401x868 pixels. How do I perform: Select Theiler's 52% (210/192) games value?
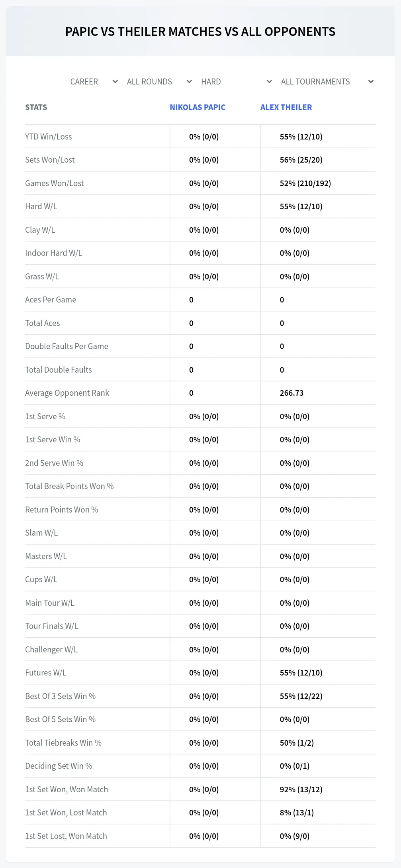coord(305,183)
